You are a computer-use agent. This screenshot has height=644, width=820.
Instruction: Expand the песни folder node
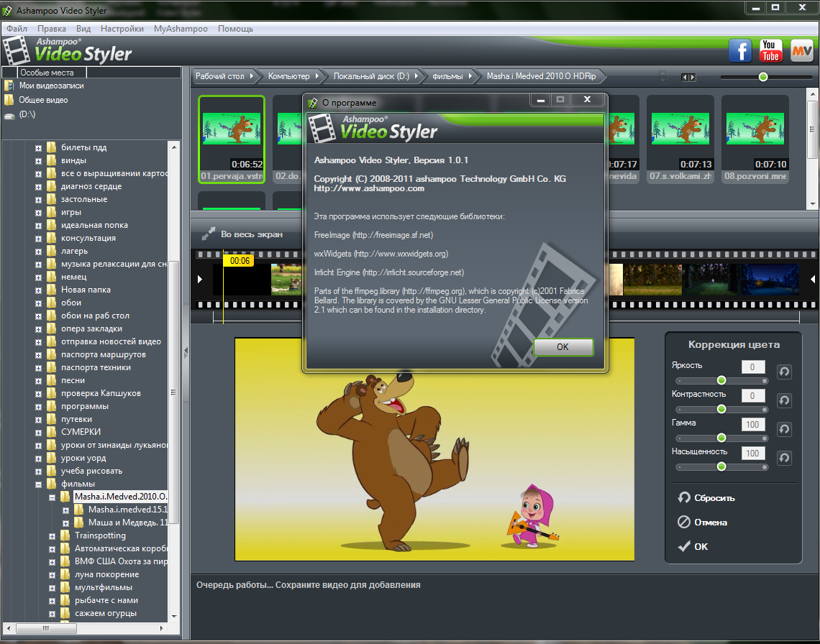coord(38,381)
